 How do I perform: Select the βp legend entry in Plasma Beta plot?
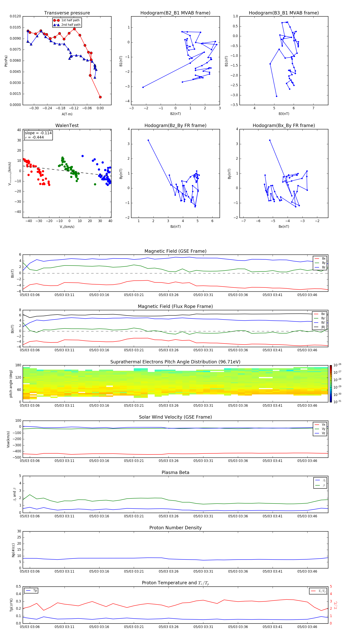click(x=320, y=480)
